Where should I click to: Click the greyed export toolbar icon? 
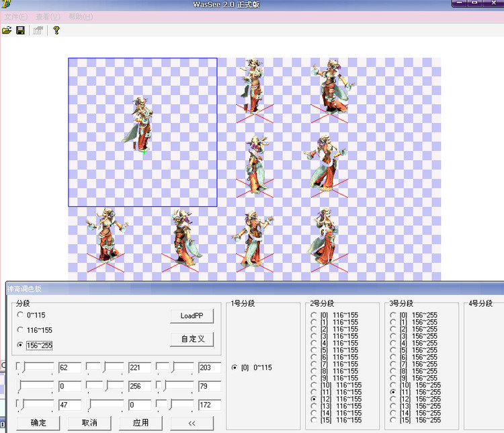(x=38, y=30)
